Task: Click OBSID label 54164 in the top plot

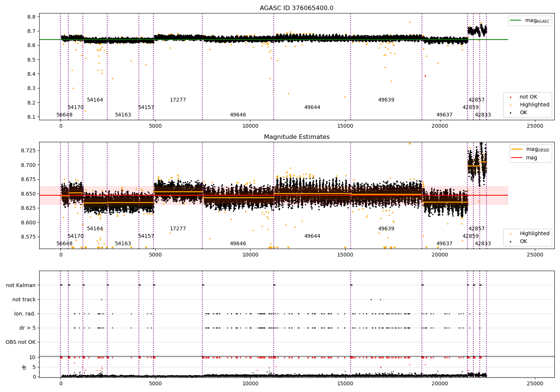Action: coord(95,100)
